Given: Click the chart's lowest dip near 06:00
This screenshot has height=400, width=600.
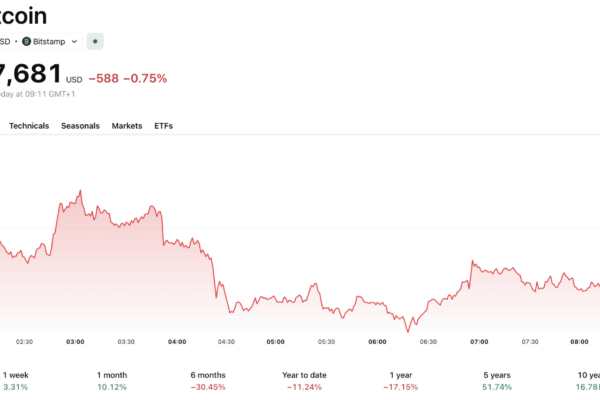Looking at the screenshot, I should 407,331.
